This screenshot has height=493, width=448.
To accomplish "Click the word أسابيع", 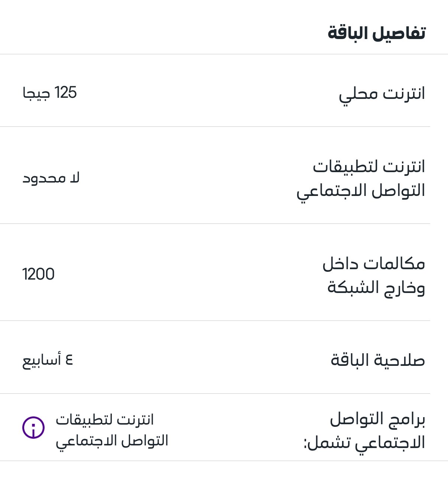I will pos(42,361).
